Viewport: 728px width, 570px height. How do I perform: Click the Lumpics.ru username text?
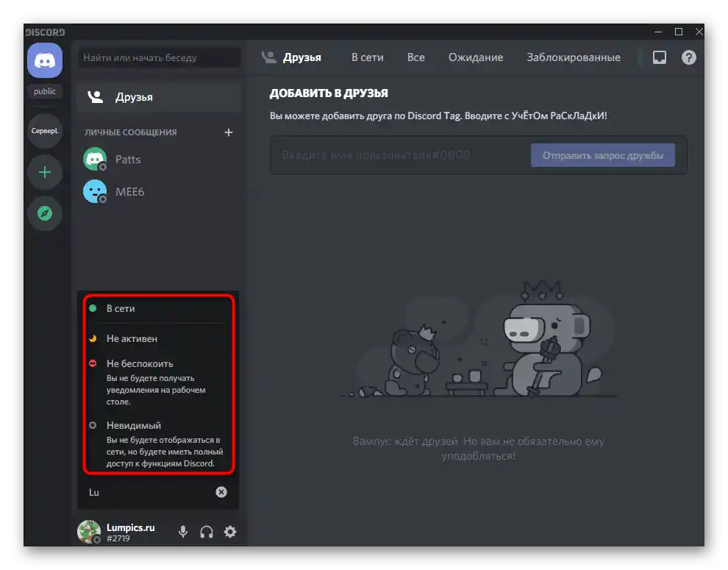130,527
